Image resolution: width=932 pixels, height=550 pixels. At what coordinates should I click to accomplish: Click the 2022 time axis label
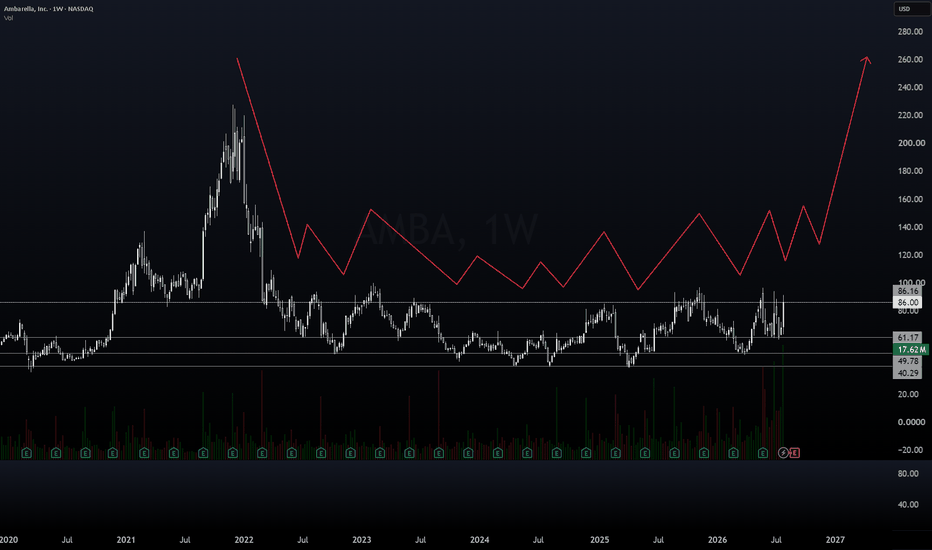[244, 540]
